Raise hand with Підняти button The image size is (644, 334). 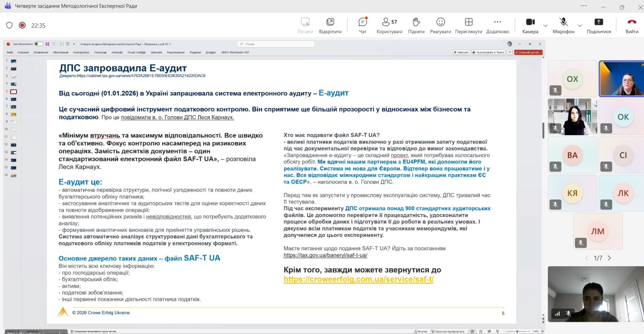[x=416, y=25]
